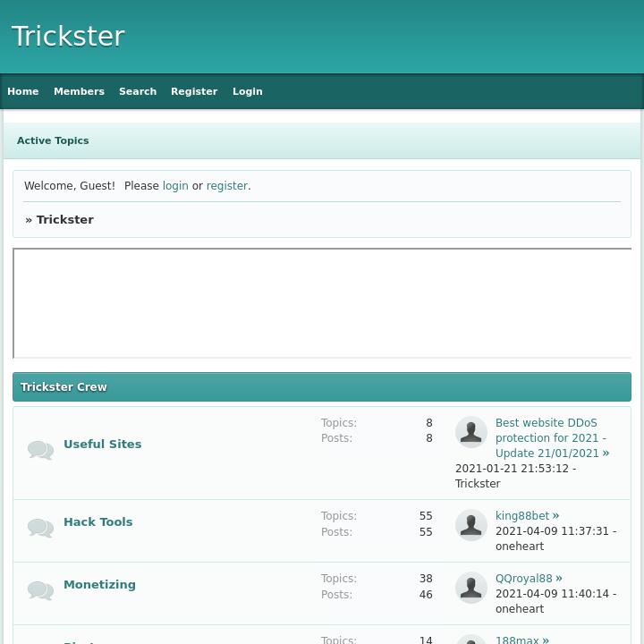Go to the Members page
Image resolution: width=644 pixels, height=644 pixels.
[x=79, y=91]
